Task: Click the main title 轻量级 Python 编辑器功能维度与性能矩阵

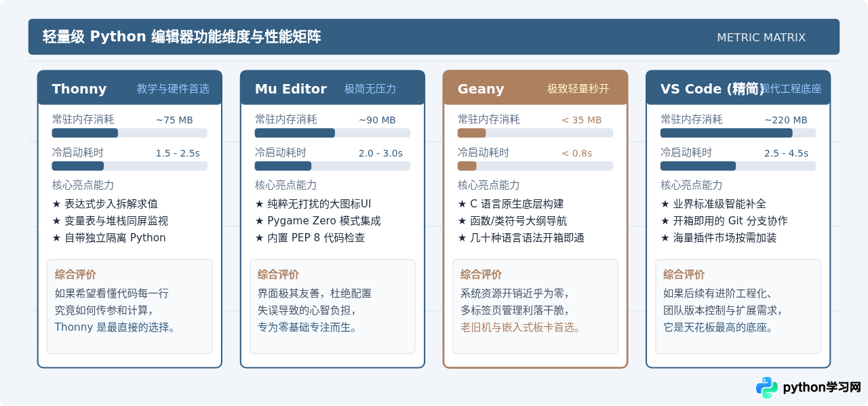Action: (x=182, y=37)
